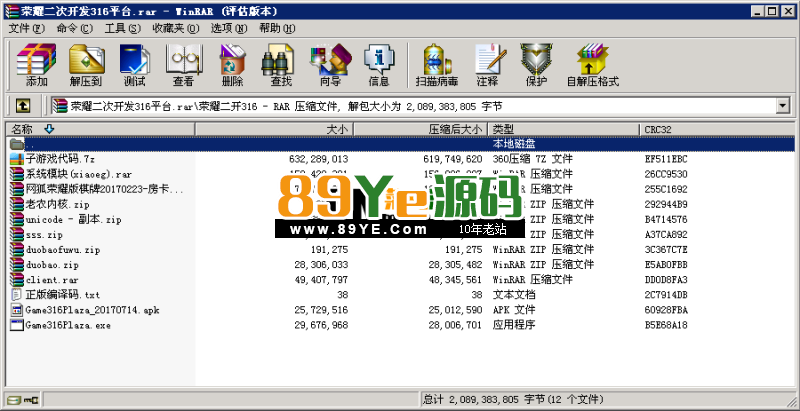Click the Extract To (解压到) icon
The height and width of the screenshot is (411, 800).
(x=86, y=65)
